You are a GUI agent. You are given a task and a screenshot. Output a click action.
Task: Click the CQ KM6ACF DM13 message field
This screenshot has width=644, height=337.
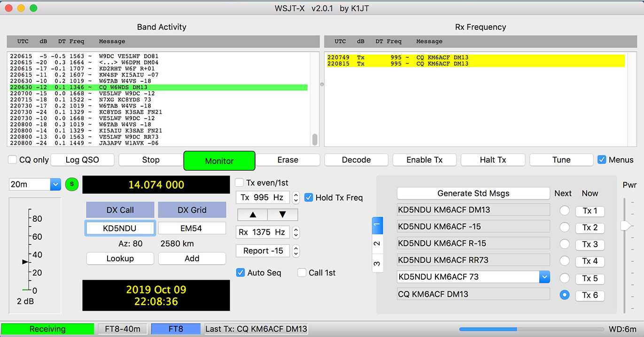click(473, 294)
